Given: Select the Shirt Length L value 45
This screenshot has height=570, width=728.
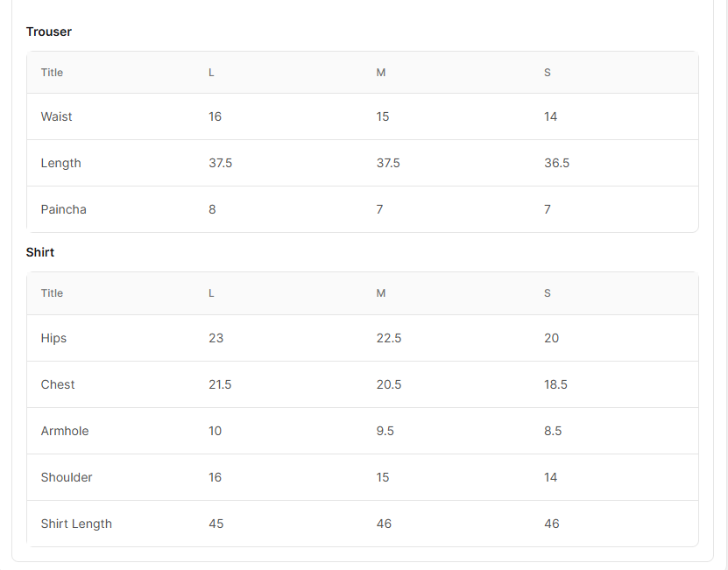Looking at the screenshot, I should 216,524.
